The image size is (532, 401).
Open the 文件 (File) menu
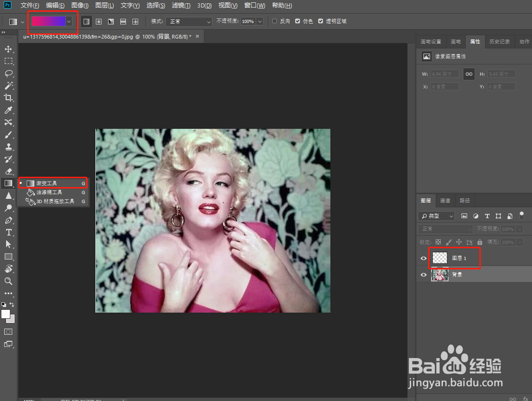[30, 6]
